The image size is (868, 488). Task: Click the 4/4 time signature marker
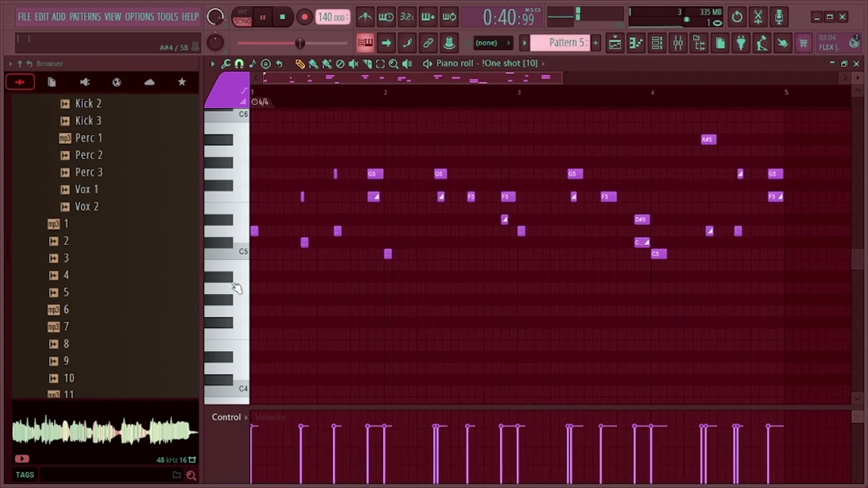coord(261,102)
